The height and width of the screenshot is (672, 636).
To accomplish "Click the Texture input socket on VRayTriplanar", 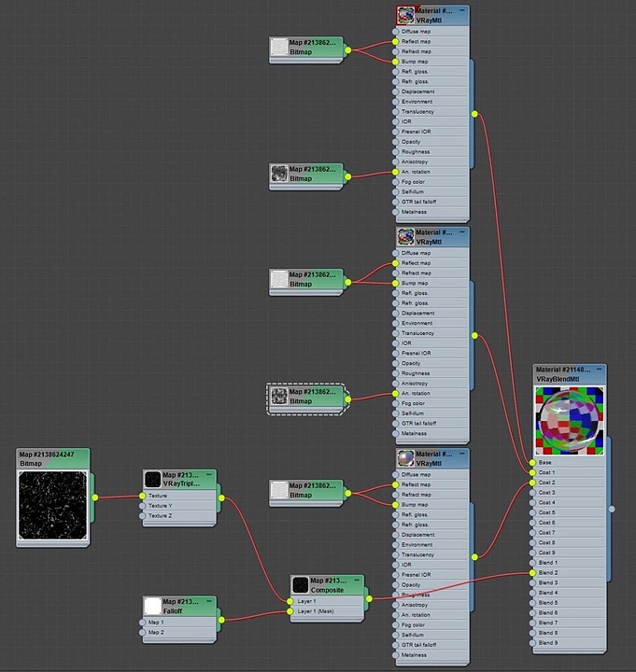I will (x=142, y=496).
